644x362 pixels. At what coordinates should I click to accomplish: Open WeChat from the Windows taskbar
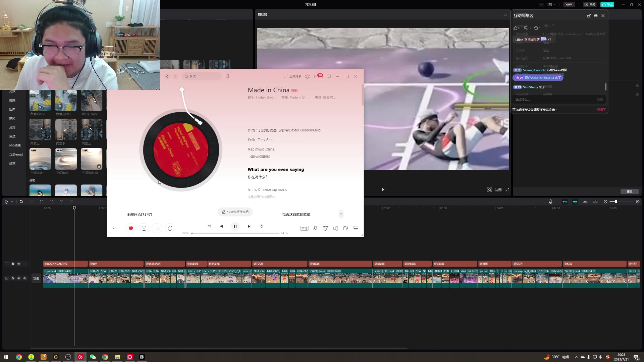(93, 357)
